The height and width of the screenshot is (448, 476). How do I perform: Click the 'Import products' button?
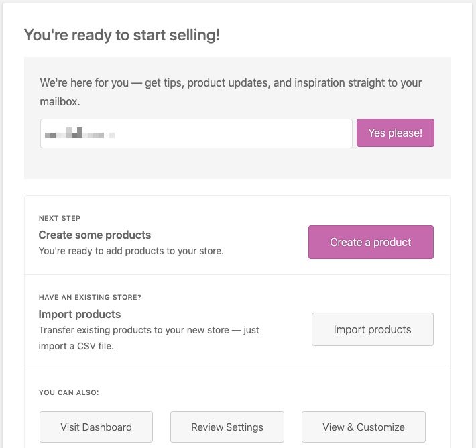tap(372, 329)
